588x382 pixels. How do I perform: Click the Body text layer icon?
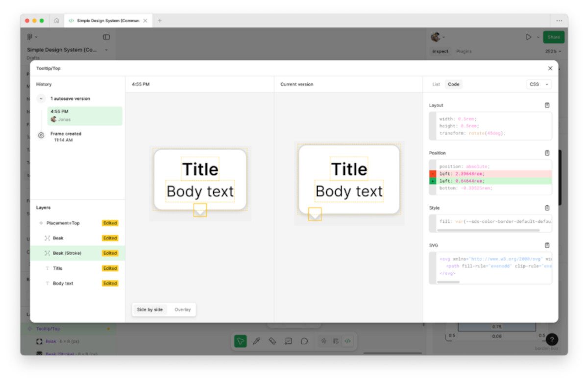48,284
